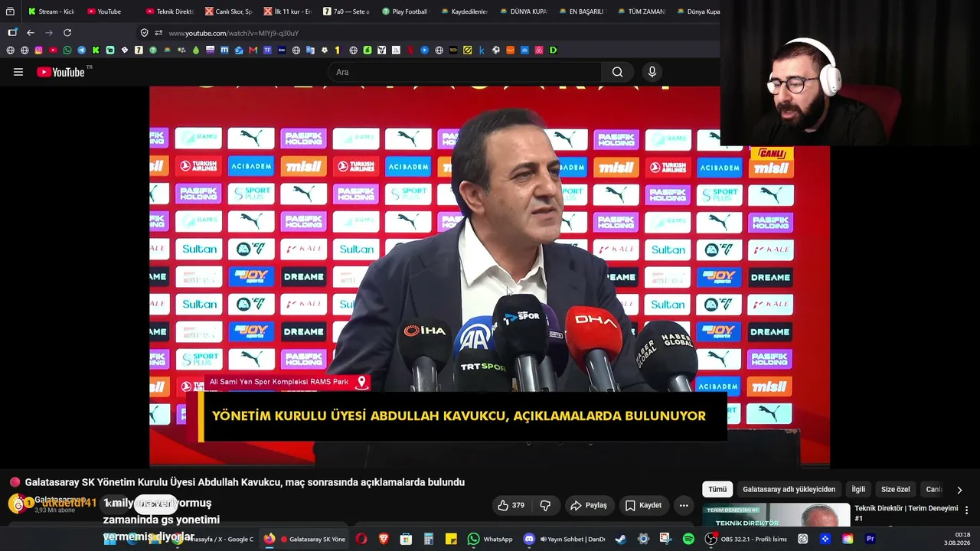Open the YouTube guide hamburger menu
Image resolution: width=980 pixels, height=551 pixels.
18,72
